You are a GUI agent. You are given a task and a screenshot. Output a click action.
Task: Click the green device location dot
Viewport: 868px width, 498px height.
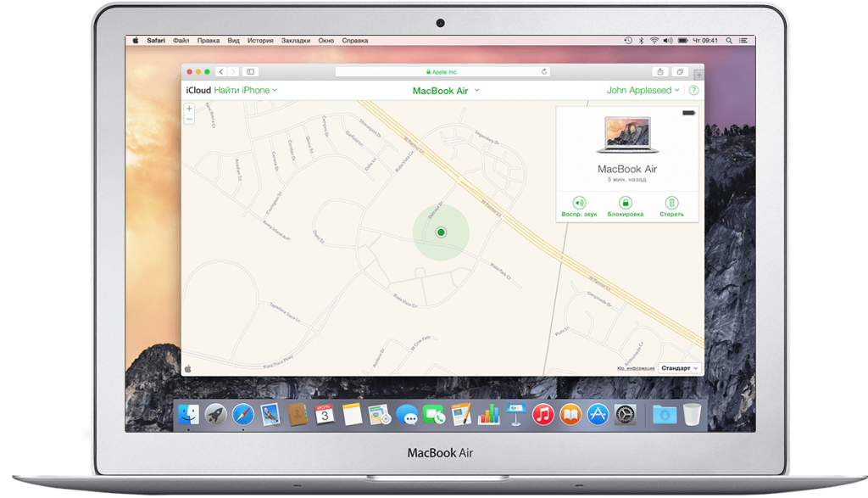point(441,232)
